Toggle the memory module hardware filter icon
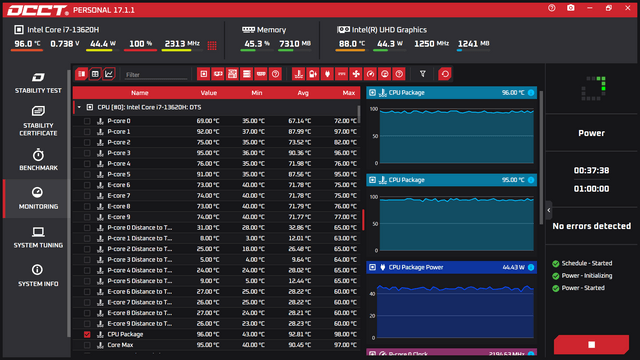Viewport: 640px width, 360px height. 261,74
